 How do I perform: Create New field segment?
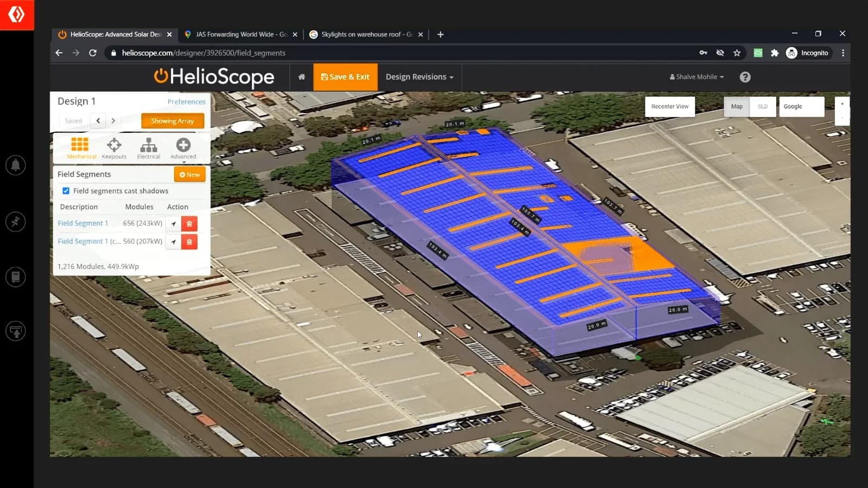pos(190,175)
